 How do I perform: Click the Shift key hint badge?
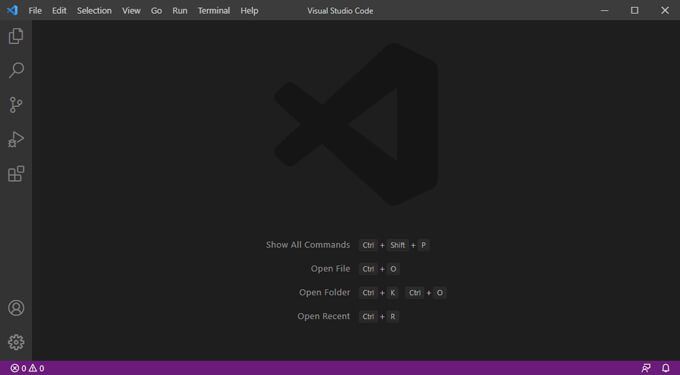point(398,245)
